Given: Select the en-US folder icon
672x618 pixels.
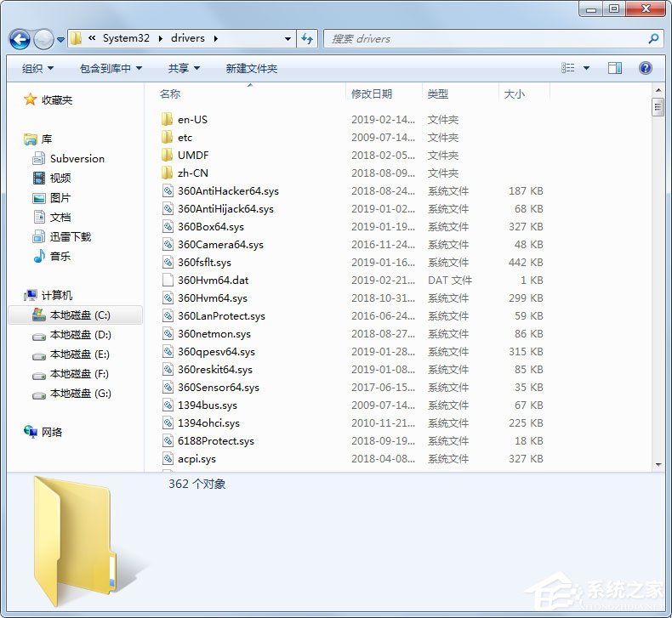Looking at the screenshot, I should (167, 119).
